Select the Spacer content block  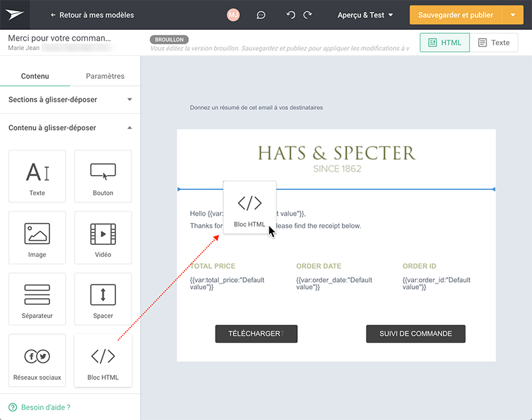coord(103,299)
